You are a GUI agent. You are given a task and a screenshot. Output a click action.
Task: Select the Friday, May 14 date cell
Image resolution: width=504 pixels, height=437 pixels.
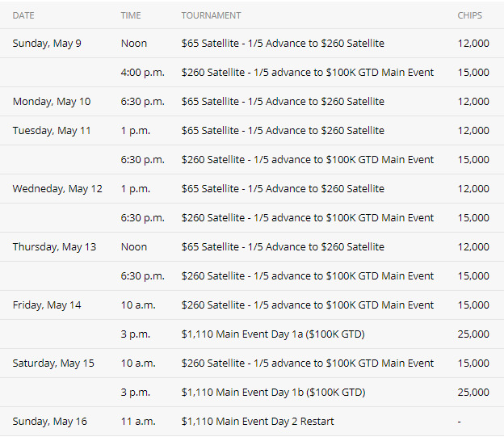pyautogui.click(x=47, y=305)
